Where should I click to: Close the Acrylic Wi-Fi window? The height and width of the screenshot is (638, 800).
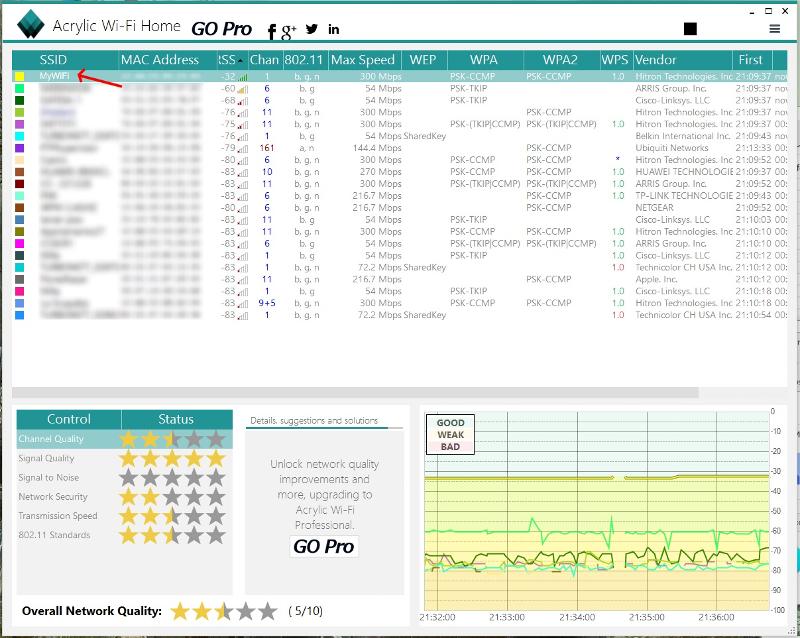pyautogui.click(x=785, y=11)
